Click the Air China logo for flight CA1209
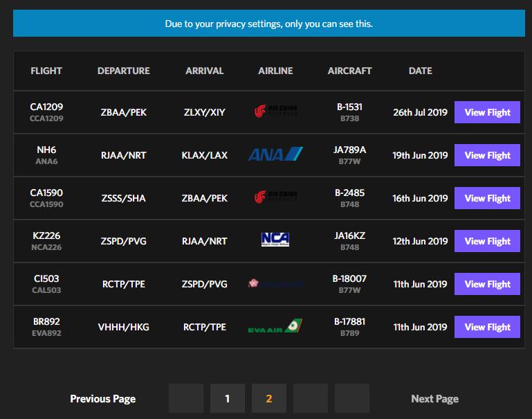Screen dimensions: 532x419 click(x=275, y=112)
